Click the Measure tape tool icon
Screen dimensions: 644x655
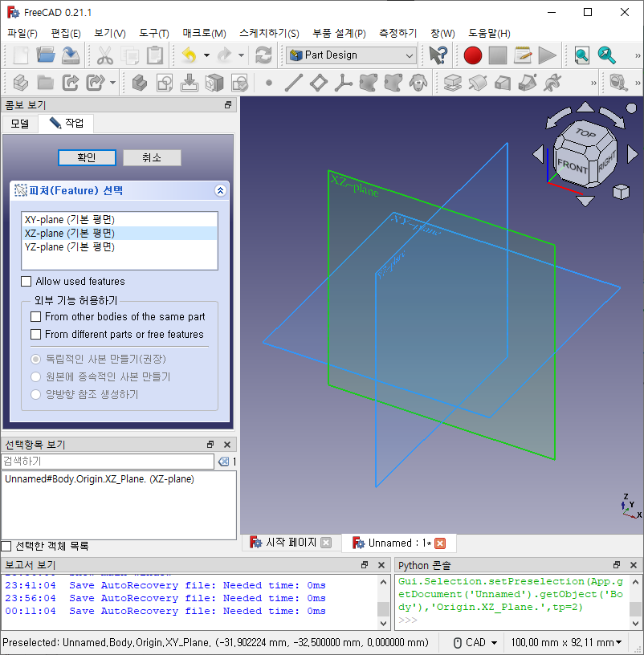coord(618,83)
